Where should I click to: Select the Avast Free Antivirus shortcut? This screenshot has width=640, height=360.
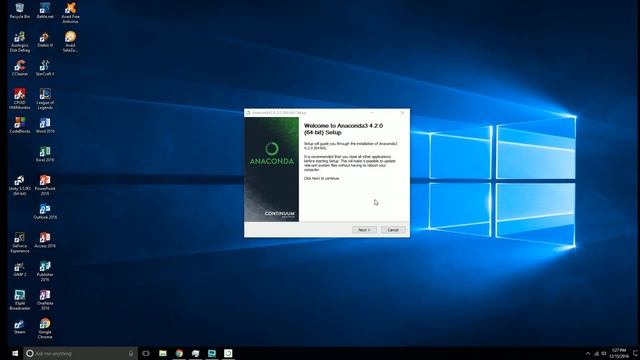[70, 13]
